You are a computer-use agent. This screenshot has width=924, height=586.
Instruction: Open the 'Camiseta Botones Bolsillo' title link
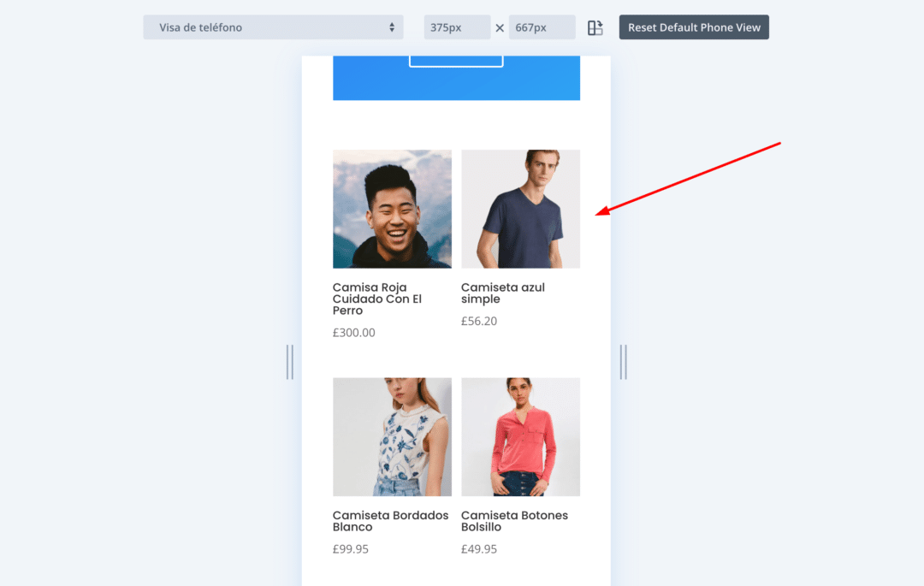(514, 521)
